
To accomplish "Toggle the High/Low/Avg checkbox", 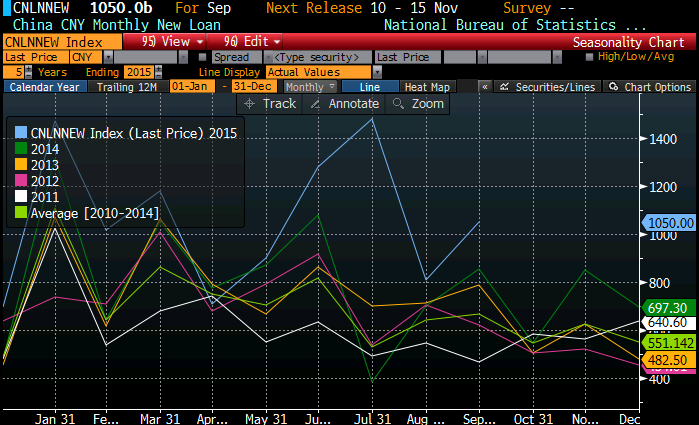I will 590,58.
